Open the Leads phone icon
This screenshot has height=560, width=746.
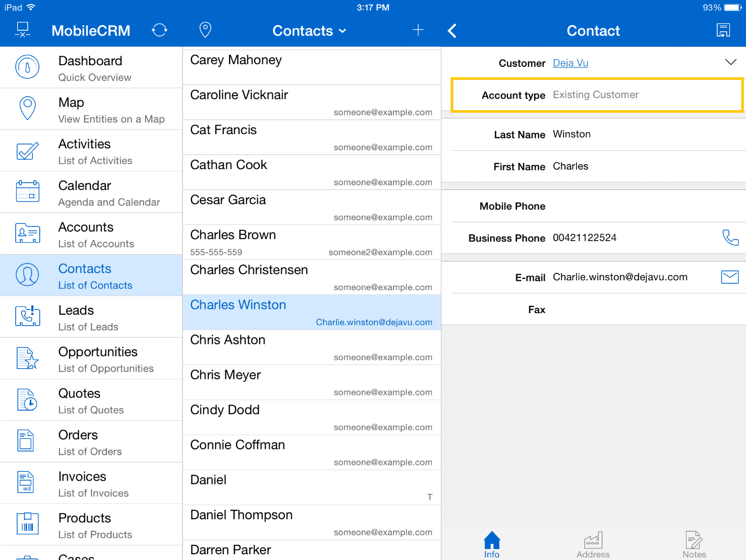(x=27, y=316)
